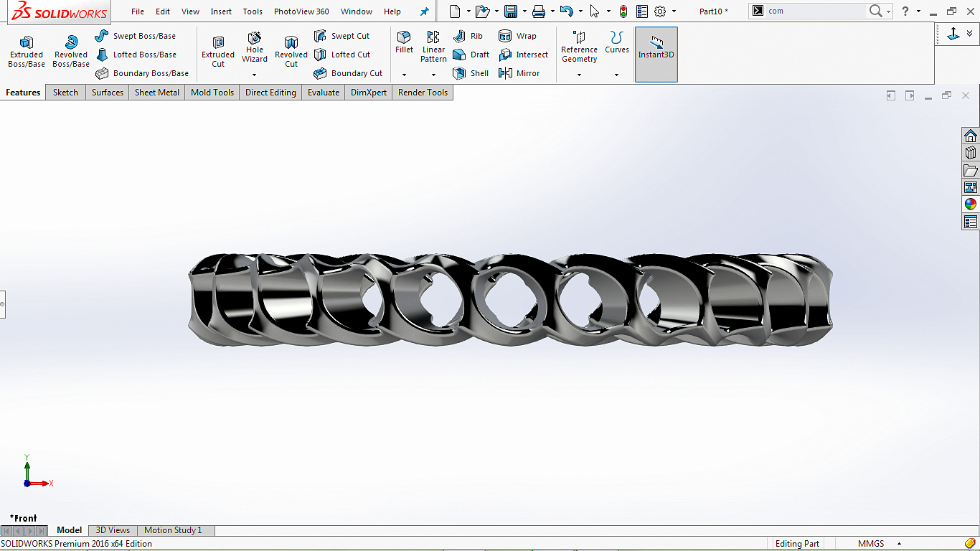Expand the left FeatureManager panel handle
The height and width of the screenshot is (551, 980).
click(x=2, y=304)
